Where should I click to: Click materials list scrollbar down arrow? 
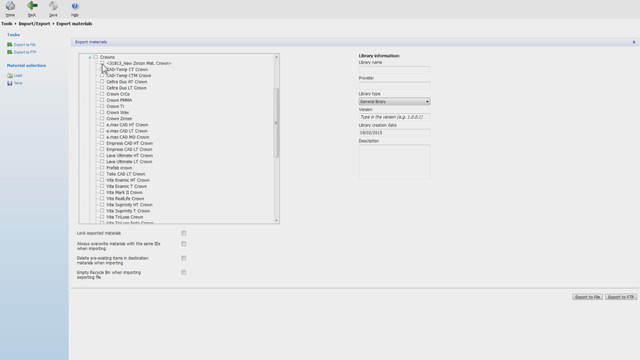click(276, 220)
